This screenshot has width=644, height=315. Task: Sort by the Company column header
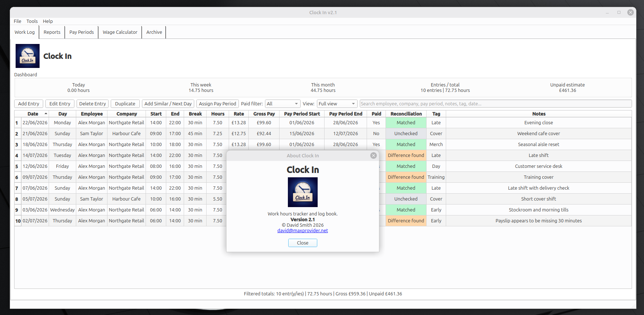tap(127, 114)
